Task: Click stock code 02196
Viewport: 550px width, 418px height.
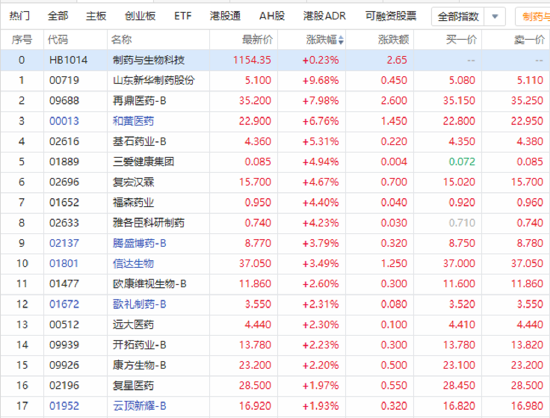Action: (64, 385)
